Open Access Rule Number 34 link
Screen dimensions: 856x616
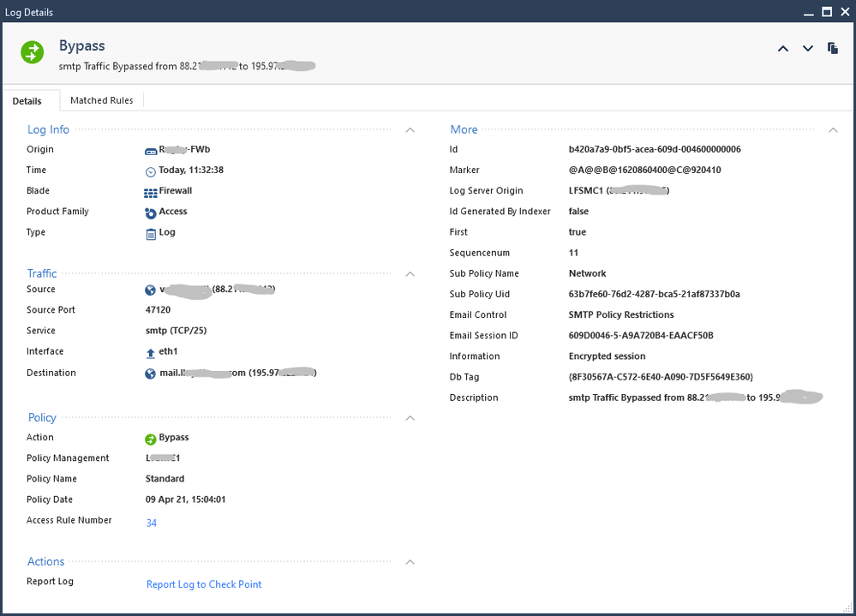152,523
